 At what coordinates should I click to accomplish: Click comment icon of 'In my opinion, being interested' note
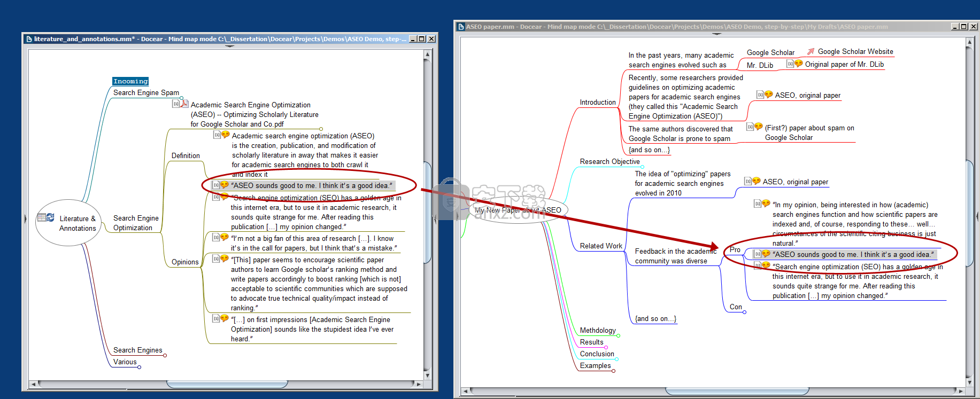pyautogui.click(x=766, y=204)
